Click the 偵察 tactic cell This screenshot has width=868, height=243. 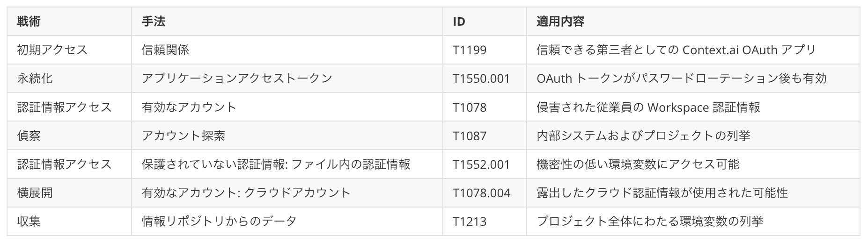pos(29,136)
